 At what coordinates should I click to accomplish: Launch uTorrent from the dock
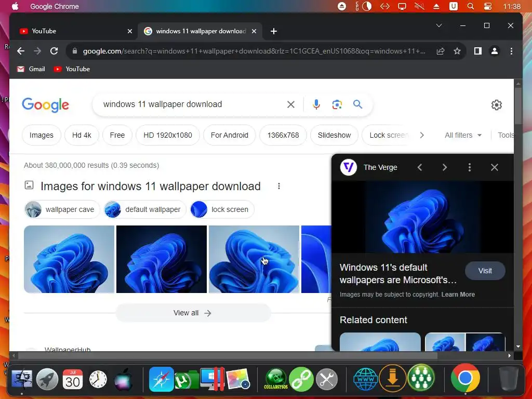186,380
